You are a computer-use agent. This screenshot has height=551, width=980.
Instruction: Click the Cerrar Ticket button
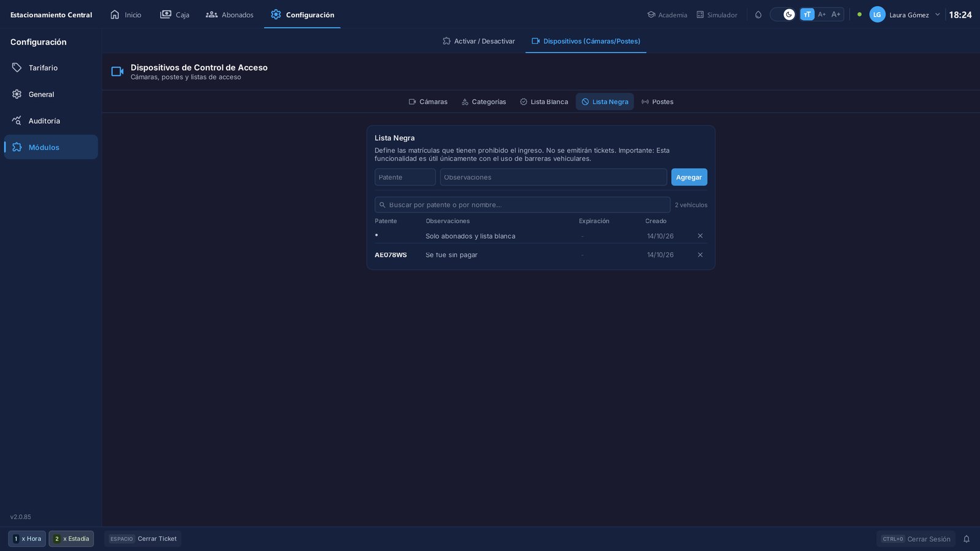[143, 539]
